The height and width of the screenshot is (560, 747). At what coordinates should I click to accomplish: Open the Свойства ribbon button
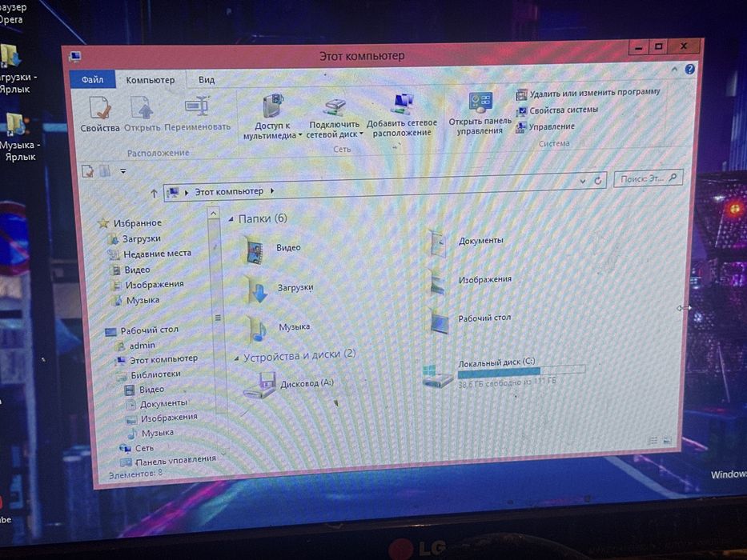coord(100,114)
